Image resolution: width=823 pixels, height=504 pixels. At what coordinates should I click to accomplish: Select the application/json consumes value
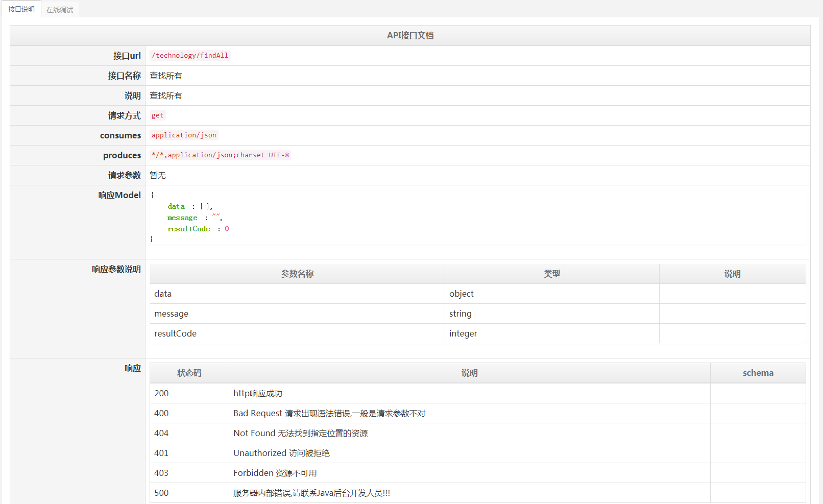[184, 135]
